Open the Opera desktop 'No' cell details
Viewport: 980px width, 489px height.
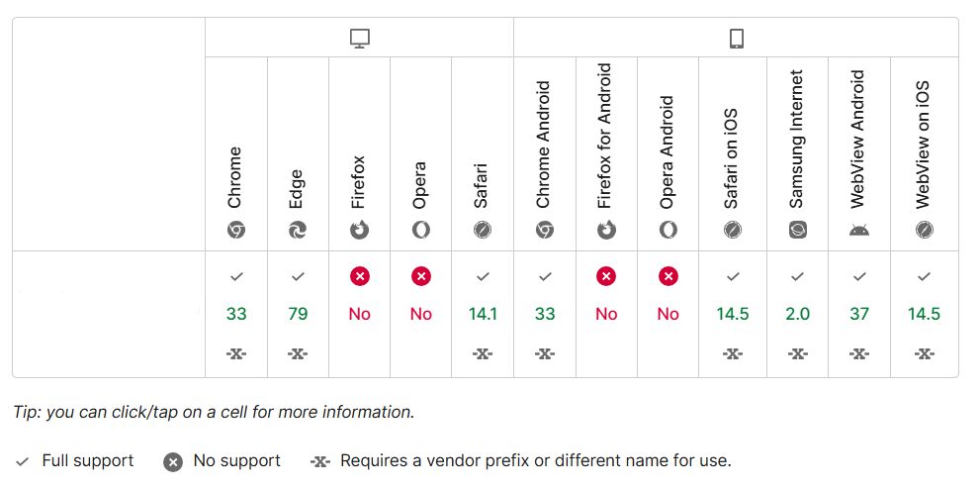click(x=421, y=314)
